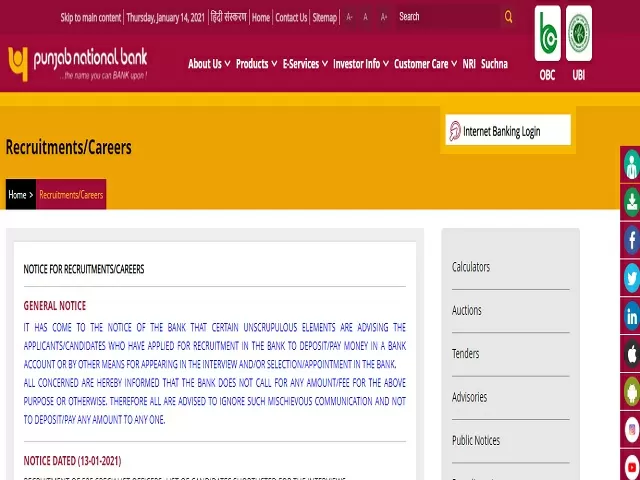Image resolution: width=640 pixels, height=480 pixels.
Task: Click the download icon in the side strip
Action: point(631,202)
